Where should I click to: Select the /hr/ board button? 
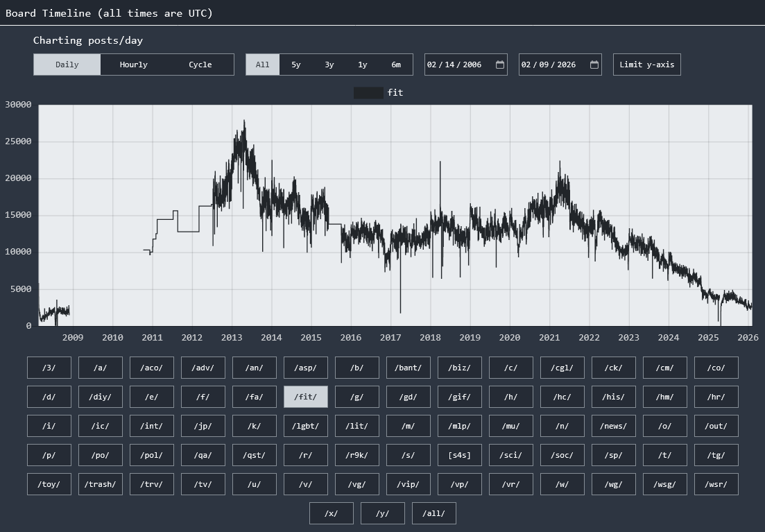716,397
